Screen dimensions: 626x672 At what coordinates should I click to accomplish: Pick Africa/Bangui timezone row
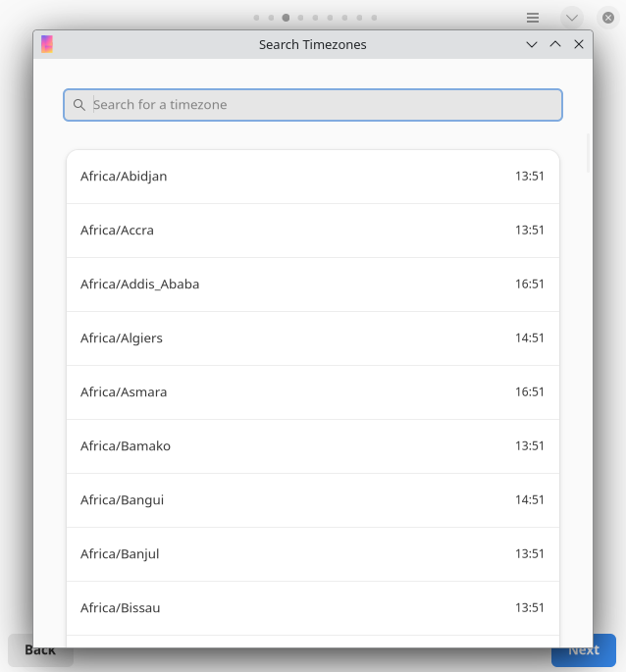point(312,500)
